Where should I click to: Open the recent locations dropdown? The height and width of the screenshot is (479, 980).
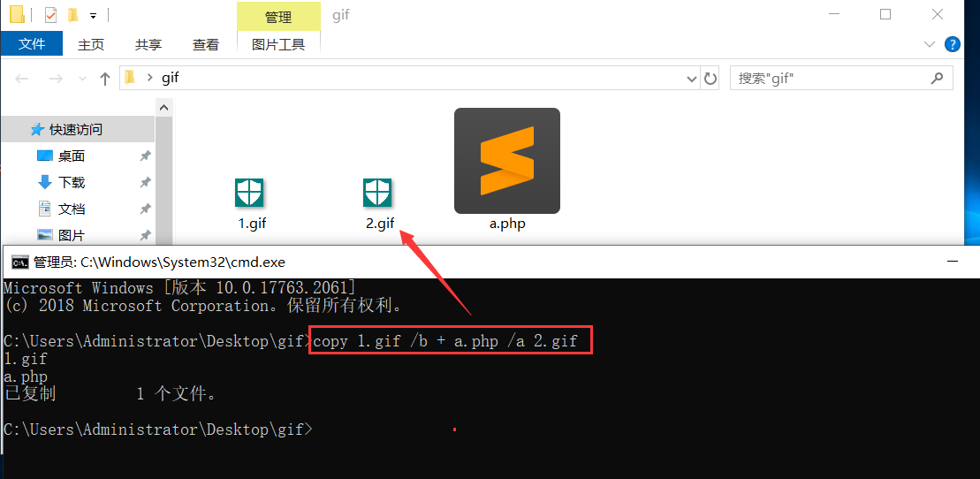82,79
